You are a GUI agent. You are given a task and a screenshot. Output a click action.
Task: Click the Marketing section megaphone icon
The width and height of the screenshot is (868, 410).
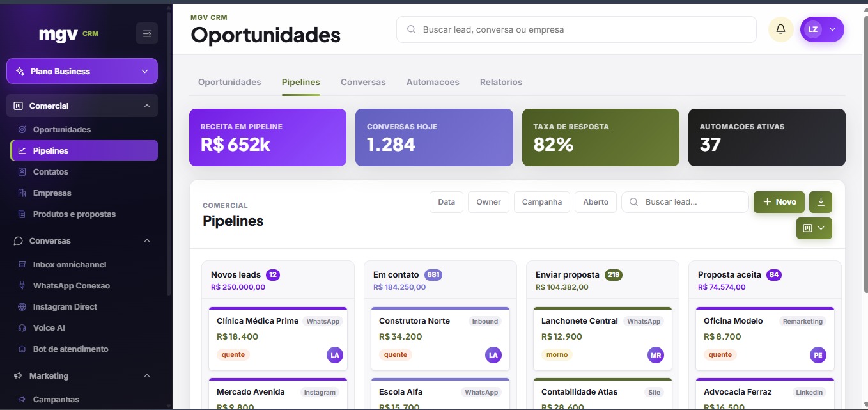click(x=18, y=375)
